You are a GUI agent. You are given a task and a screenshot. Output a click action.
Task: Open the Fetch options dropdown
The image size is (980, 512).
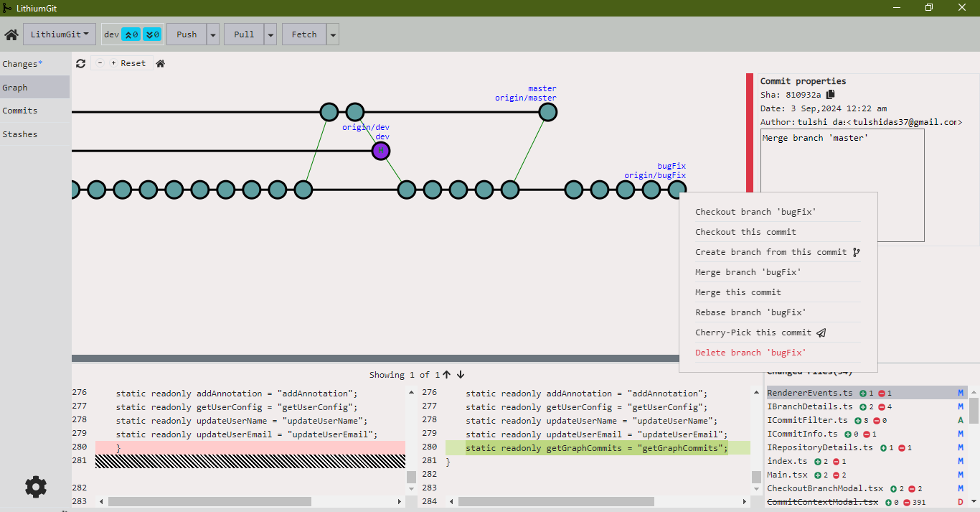point(332,34)
